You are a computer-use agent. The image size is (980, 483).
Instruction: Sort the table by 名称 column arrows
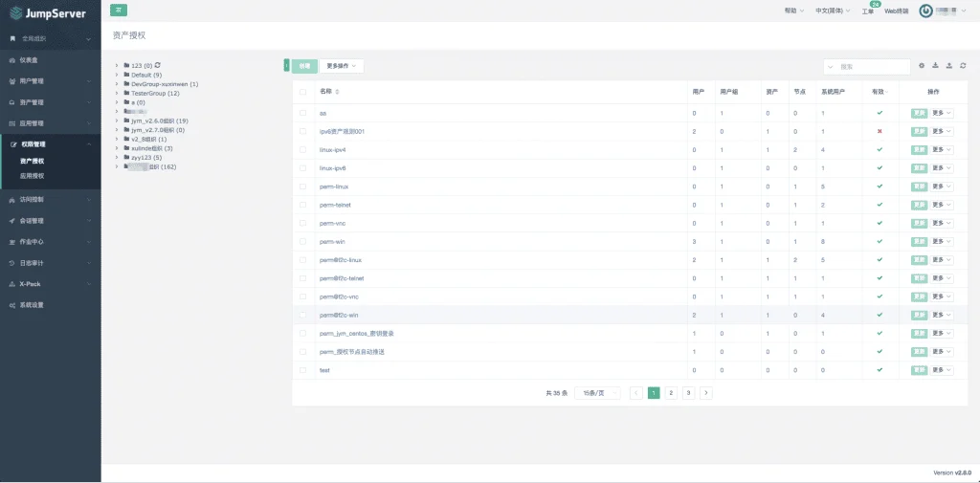pos(338,92)
